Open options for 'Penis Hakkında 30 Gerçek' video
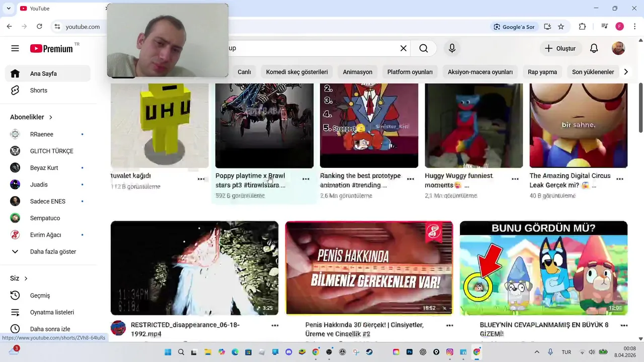Screen dimensions: 644x362 (x=449, y=326)
